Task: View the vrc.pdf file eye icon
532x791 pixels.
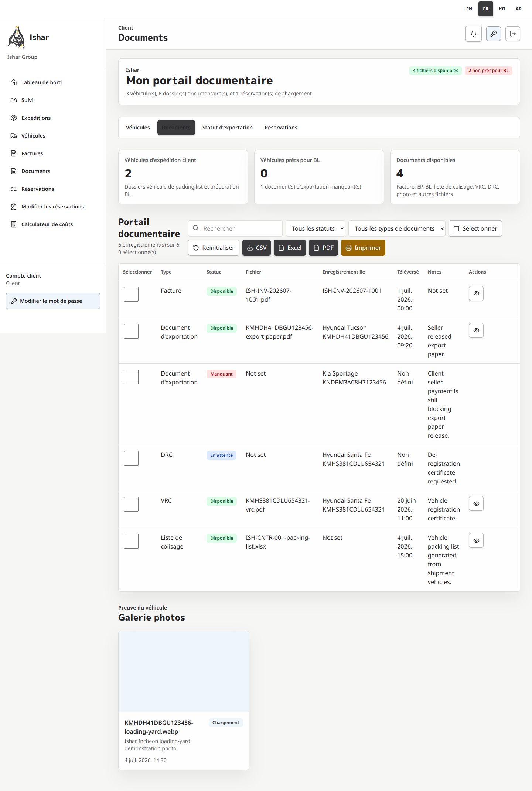Action: (x=476, y=503)
